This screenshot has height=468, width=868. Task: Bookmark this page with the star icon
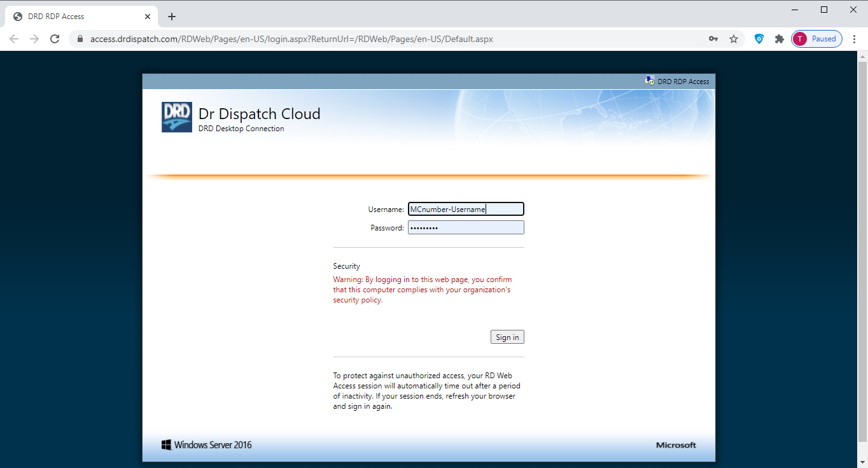point(734,39)
